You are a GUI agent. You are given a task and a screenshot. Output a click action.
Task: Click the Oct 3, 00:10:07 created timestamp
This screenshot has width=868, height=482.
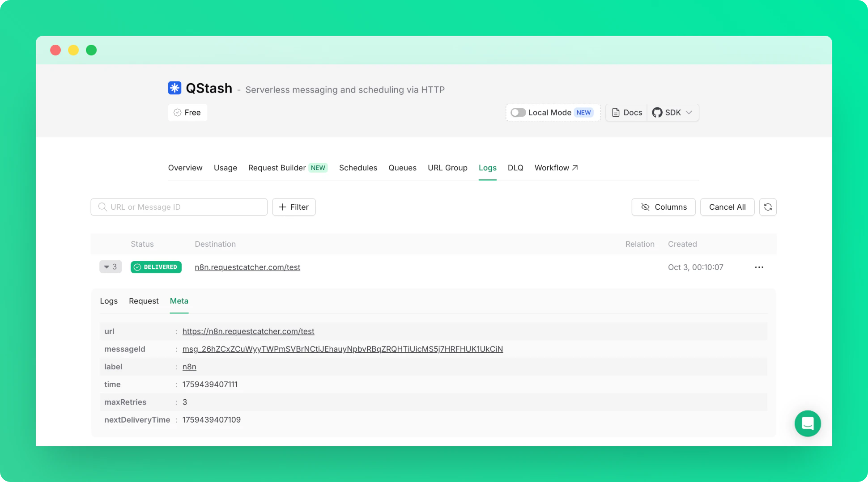point(695,267)
